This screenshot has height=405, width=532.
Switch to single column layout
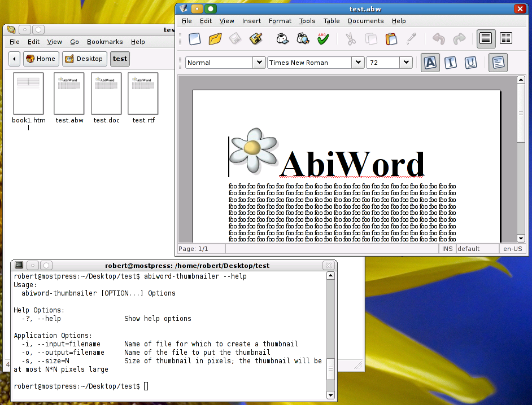tap(486, 38)
